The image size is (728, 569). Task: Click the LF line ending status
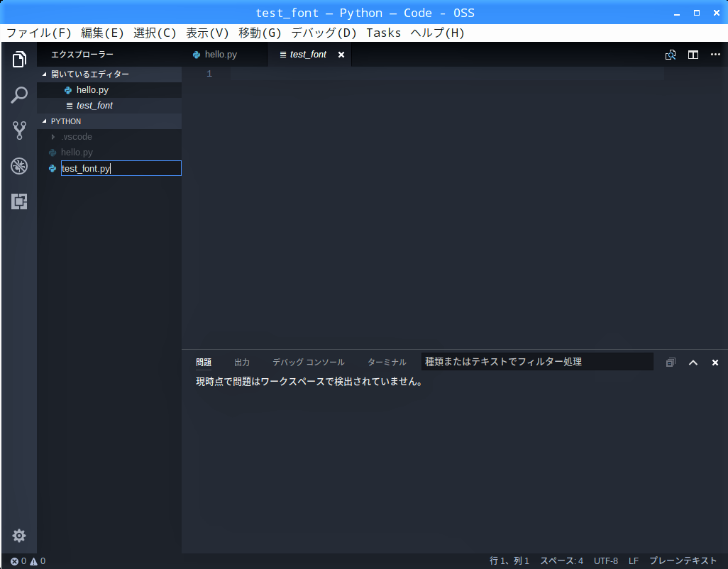point(634,561)
